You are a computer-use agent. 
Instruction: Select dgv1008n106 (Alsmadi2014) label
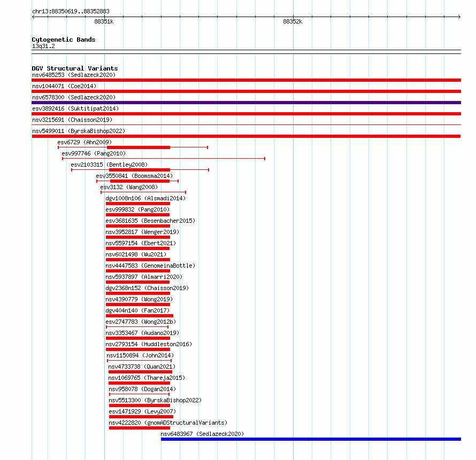[x=145, y=198]
